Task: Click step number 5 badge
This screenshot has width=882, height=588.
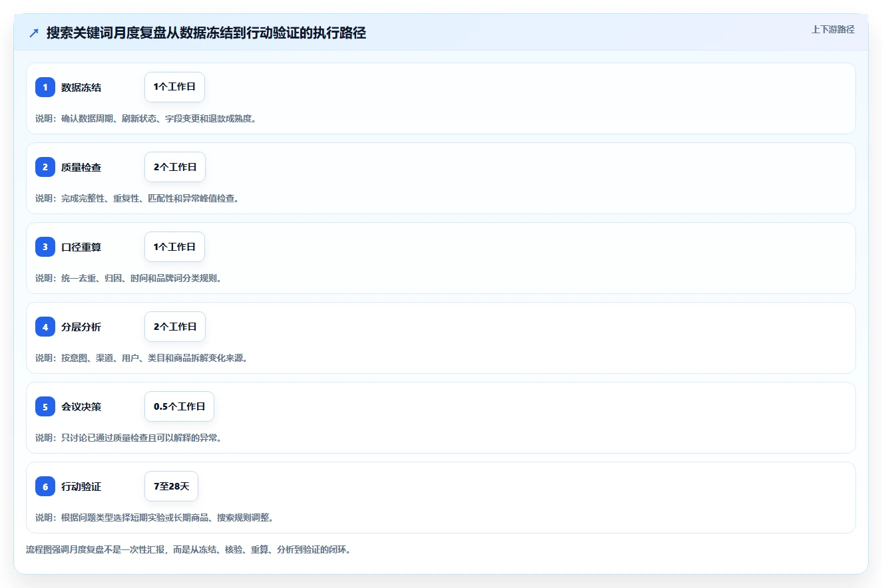Action: (x=45, y=406)
